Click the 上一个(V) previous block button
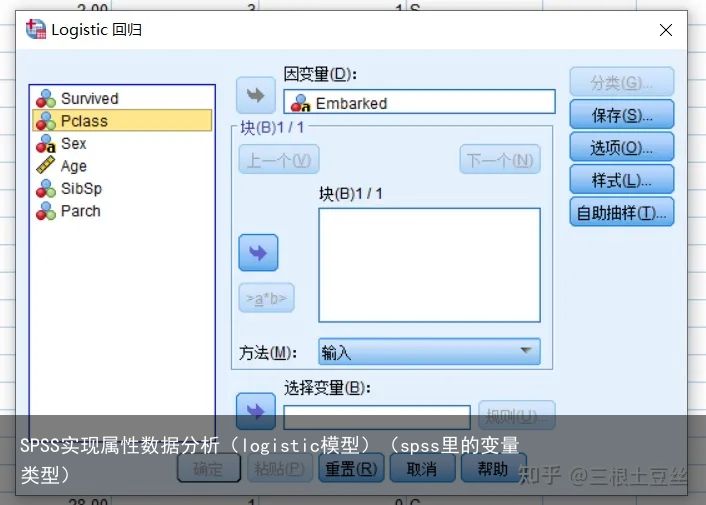This screenshot has width=706, height=505. 279,159
